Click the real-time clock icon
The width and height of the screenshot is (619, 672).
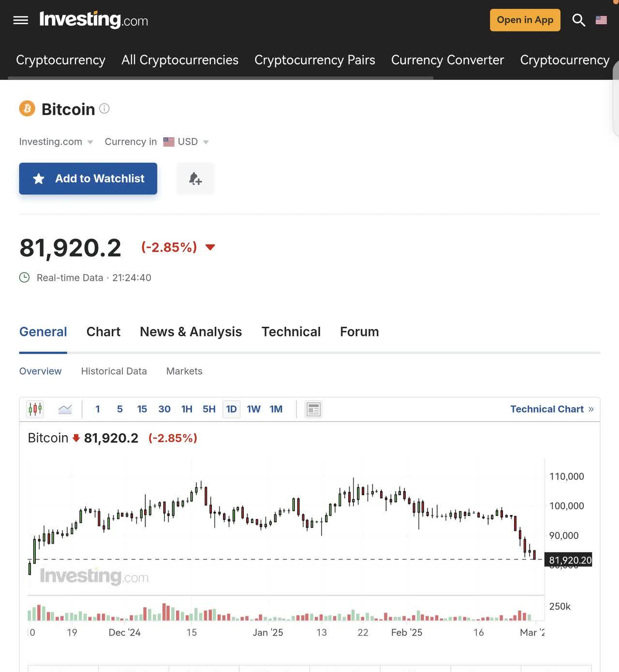coord(24,278)
